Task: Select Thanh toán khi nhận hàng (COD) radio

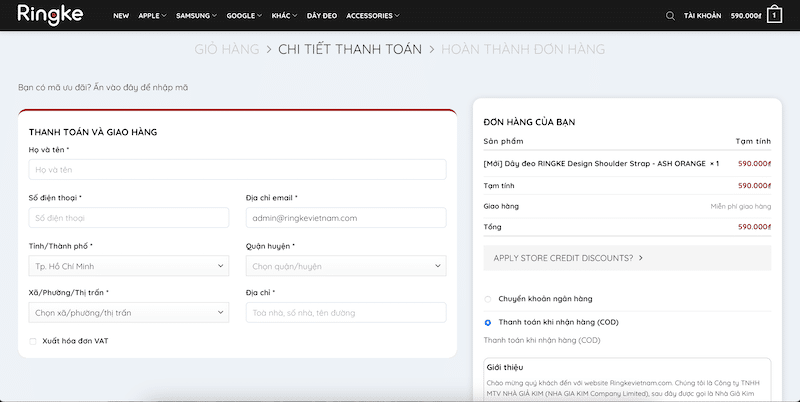Action: pos(488,322)
